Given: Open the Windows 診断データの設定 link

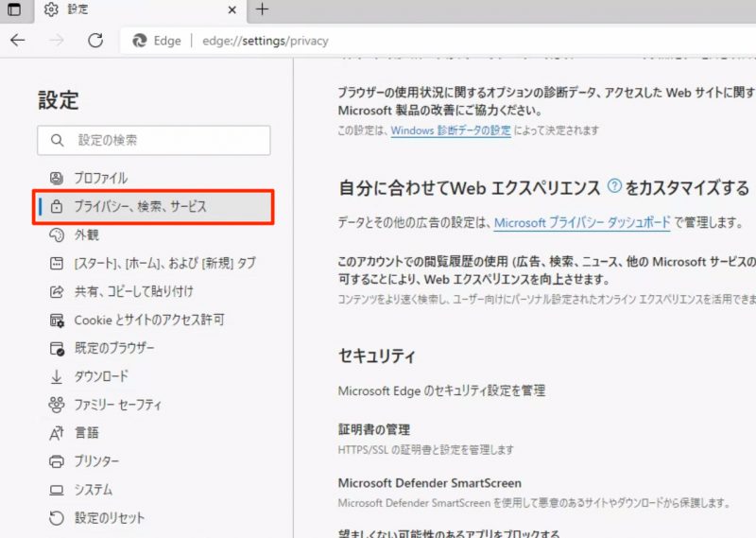Looking at the screenshot, I should point(451,130).
